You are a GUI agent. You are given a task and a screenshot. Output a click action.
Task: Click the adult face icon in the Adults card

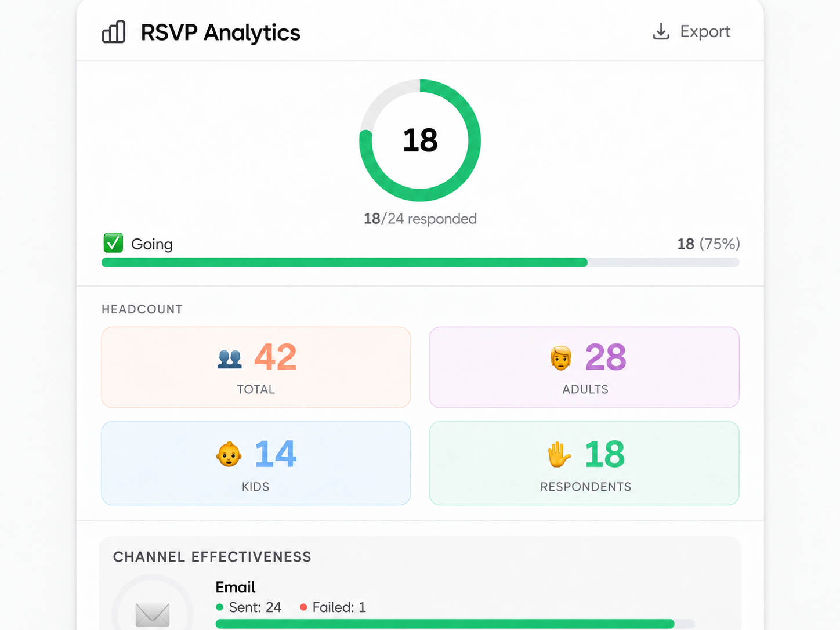point(561,358)
